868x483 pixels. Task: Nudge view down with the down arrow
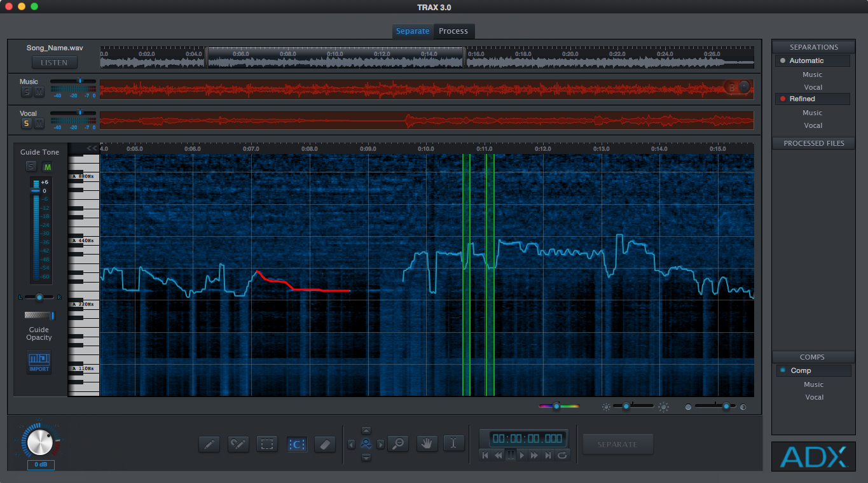click(366, 457)
